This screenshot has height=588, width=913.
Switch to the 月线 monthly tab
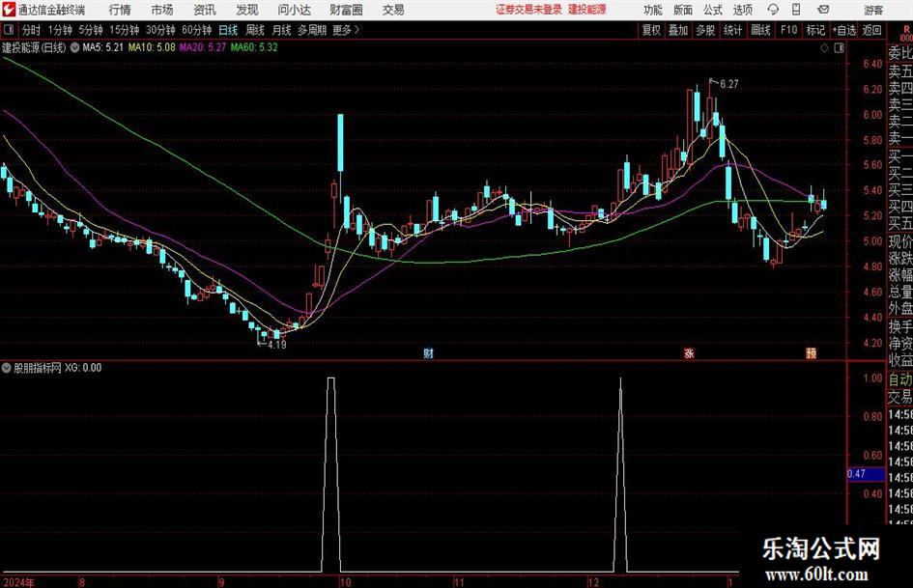tap(282, 30)
